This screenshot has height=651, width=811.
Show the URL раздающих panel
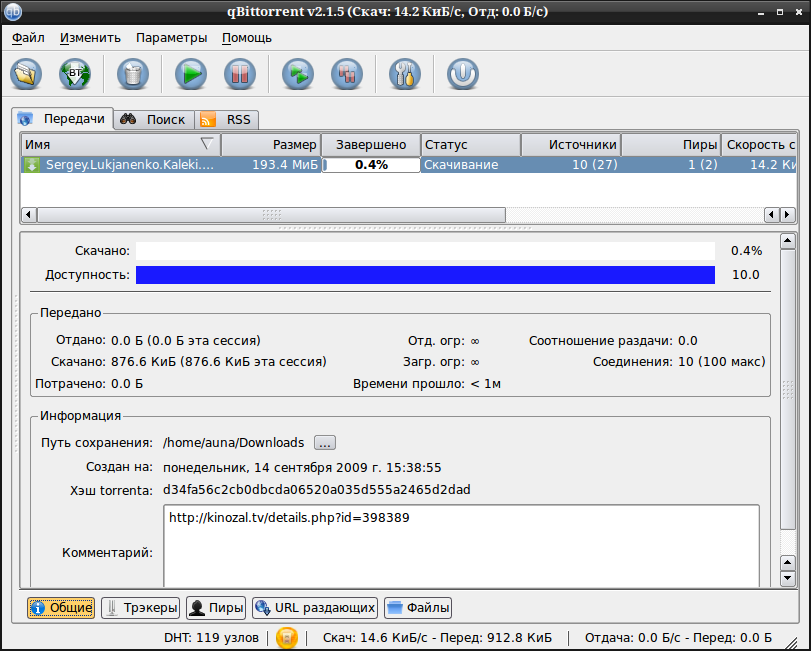pyautogui.click(x=315, y=608)
